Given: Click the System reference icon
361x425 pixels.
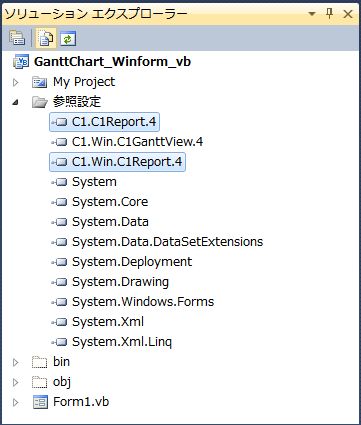Looking at the screenshot, I should coord(59,182).
